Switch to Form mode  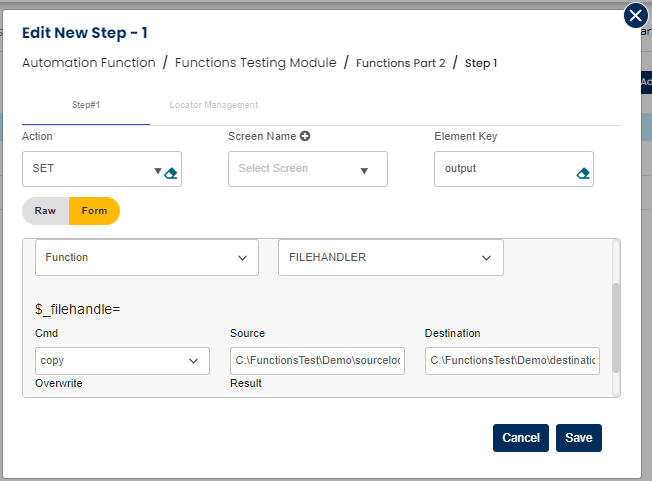pyautogui.click(x=95, y=211)
